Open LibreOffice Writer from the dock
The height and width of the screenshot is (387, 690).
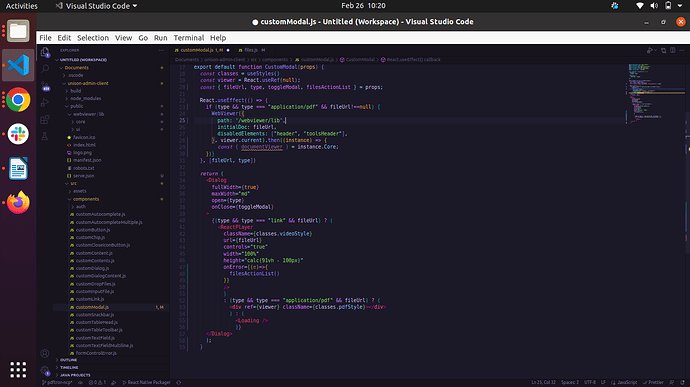point(18,168)
